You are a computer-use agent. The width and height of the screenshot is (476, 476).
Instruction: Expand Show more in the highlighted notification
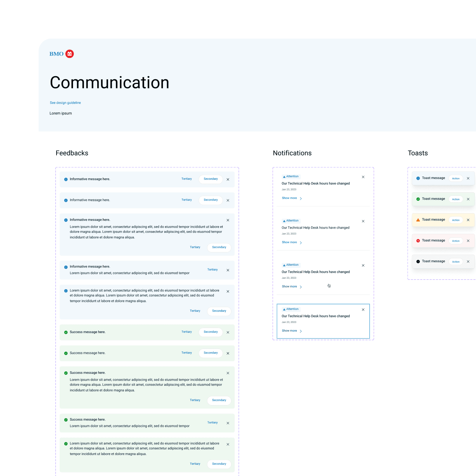pos(289,331)
